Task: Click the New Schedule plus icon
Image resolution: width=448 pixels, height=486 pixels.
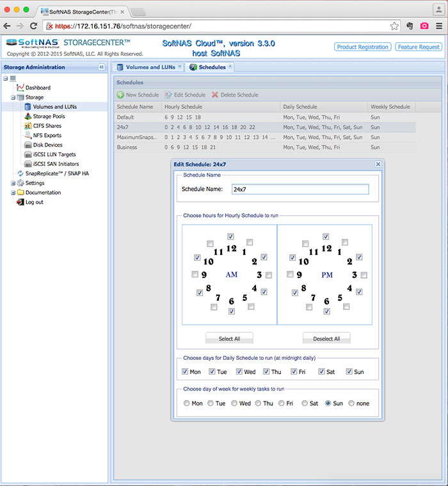Action: tap(120, 95)
